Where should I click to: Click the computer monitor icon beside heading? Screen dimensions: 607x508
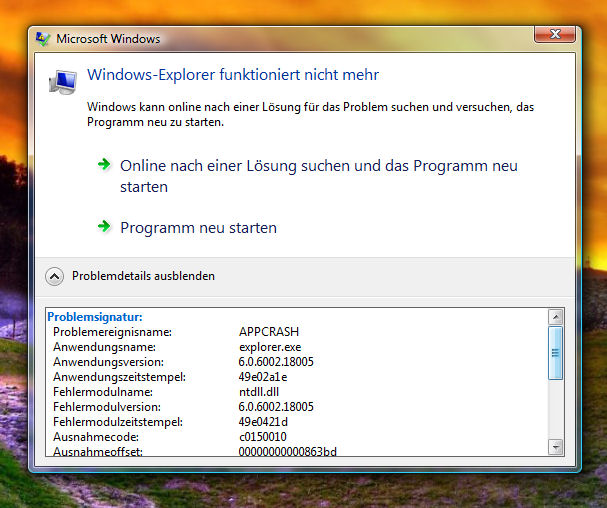point(63,82)
